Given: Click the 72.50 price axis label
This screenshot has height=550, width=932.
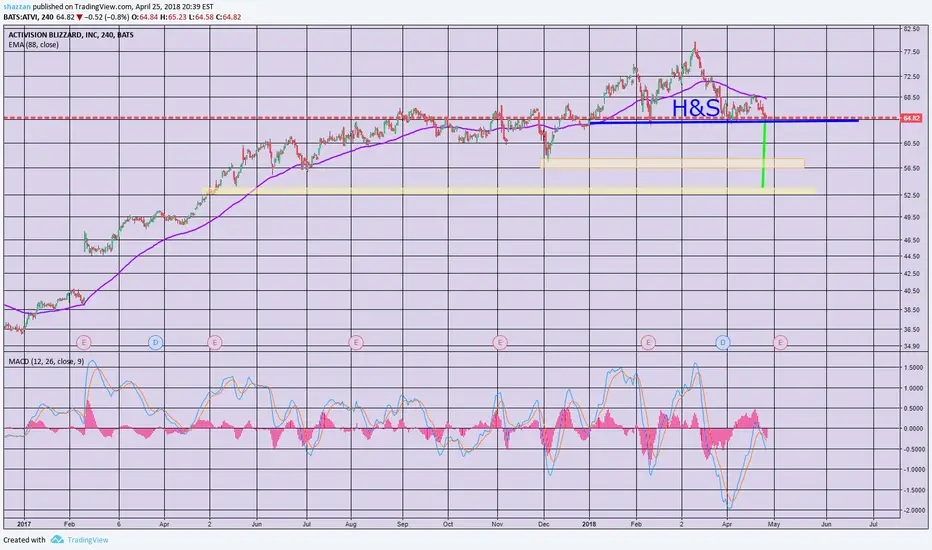Looking at the screenshot, I should pyautogui.click(x=911, y=77).
